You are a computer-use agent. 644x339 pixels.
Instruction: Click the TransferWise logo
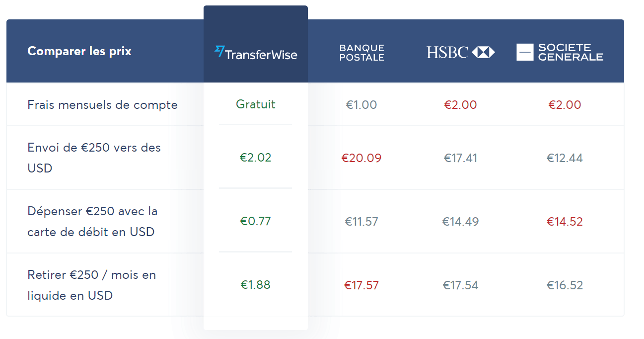(256, 53)
